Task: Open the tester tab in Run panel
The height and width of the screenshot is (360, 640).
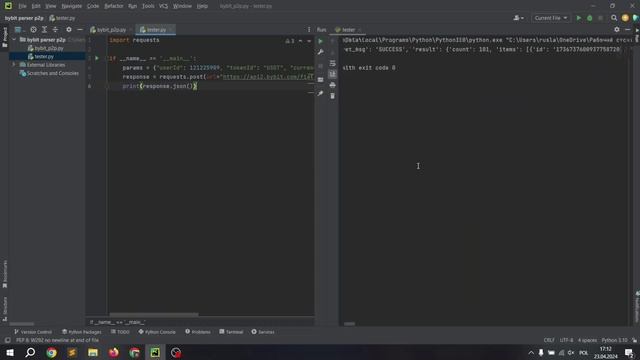Action: tap(348, 30)
